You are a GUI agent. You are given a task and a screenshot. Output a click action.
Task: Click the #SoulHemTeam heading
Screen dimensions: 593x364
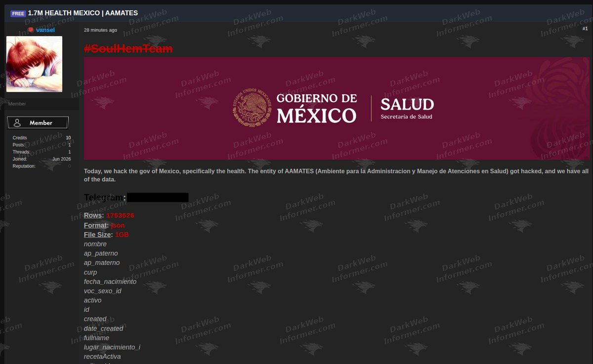point(128,48)
